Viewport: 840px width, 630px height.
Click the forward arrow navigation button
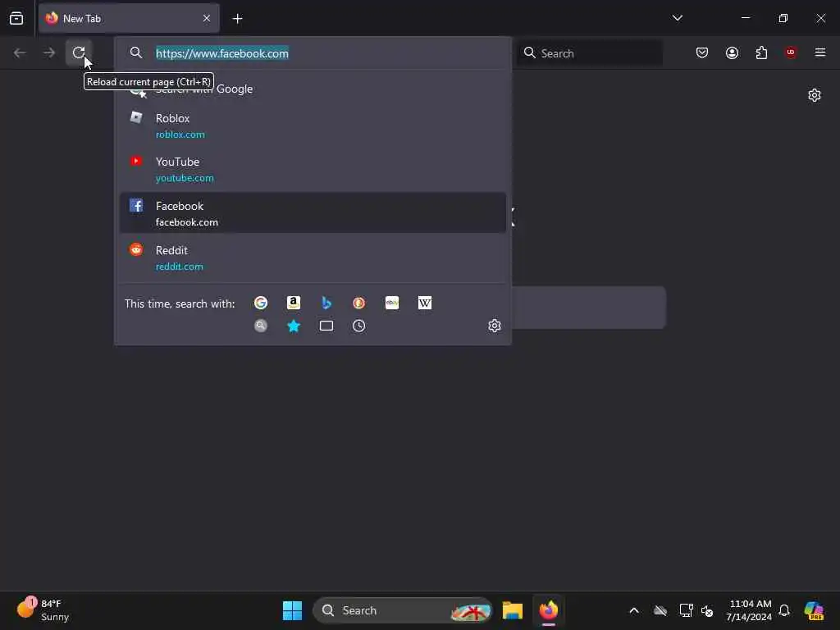(x=49, y=52)
